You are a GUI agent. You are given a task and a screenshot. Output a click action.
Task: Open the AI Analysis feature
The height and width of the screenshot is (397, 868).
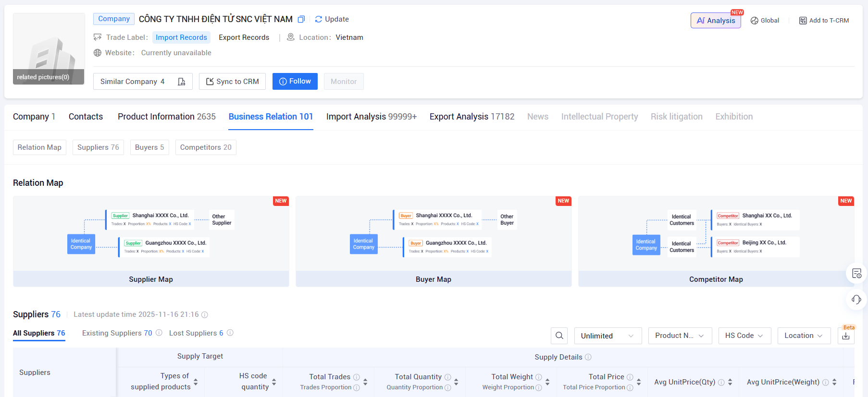pos(716,20)
